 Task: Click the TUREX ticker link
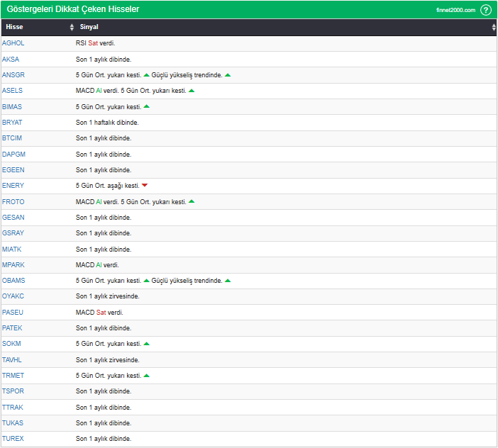[x=13, y=439]
